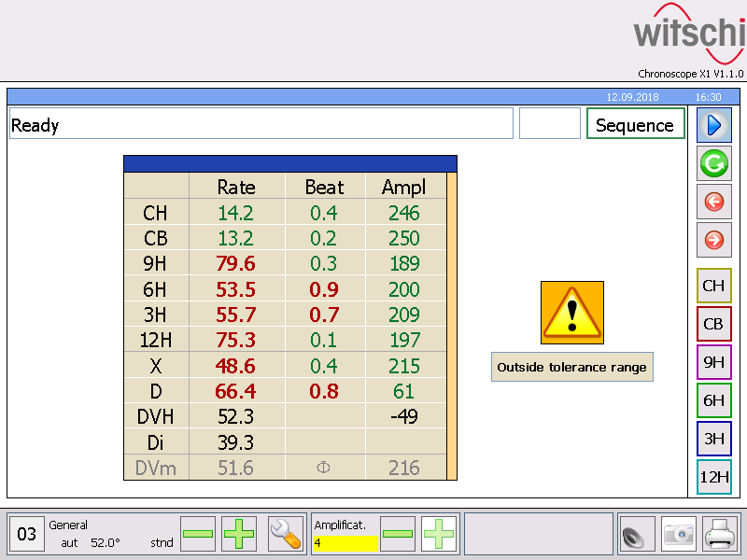
Task: Select the 12H position button
Action: (714, 477)
